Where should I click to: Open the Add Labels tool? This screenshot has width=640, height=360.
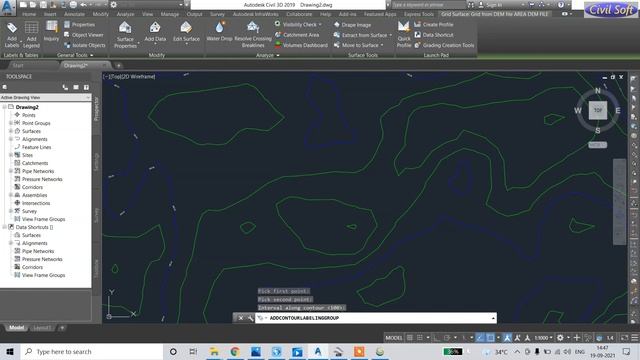point(12,35)
